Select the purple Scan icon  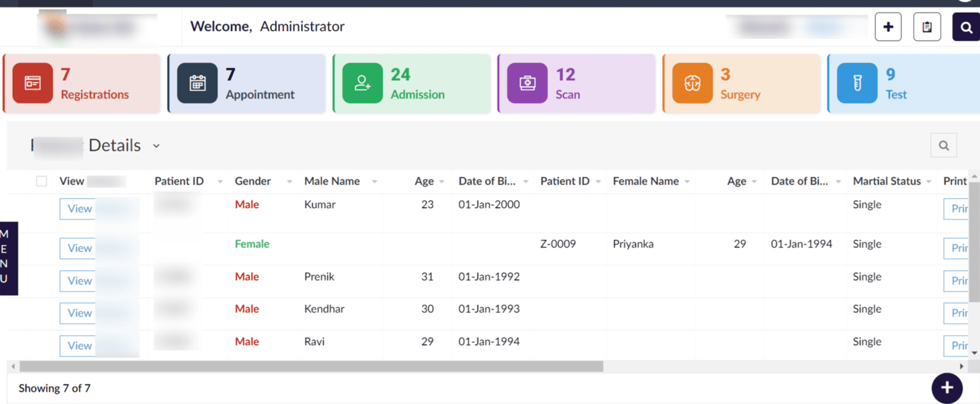coord(527,83)
